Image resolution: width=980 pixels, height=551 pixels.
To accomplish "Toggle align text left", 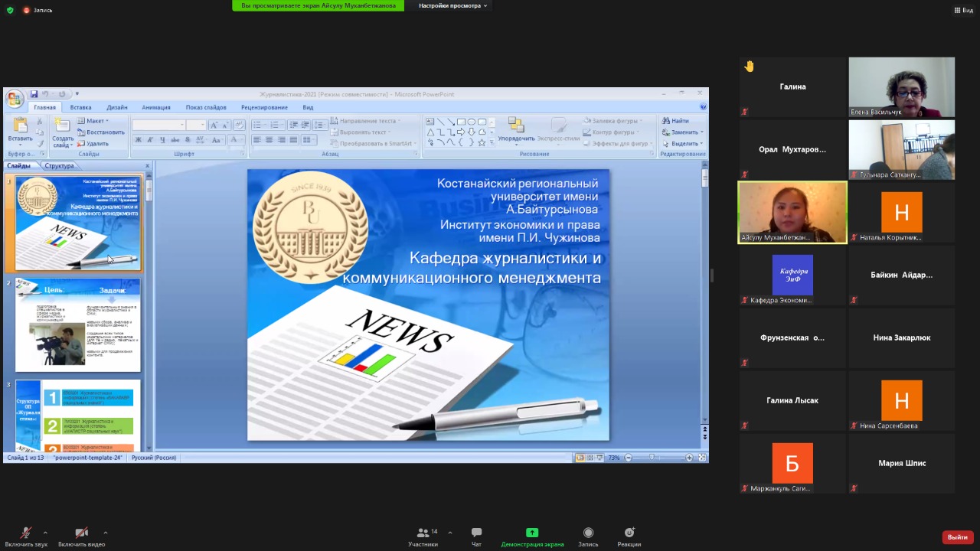I will 257,140.
